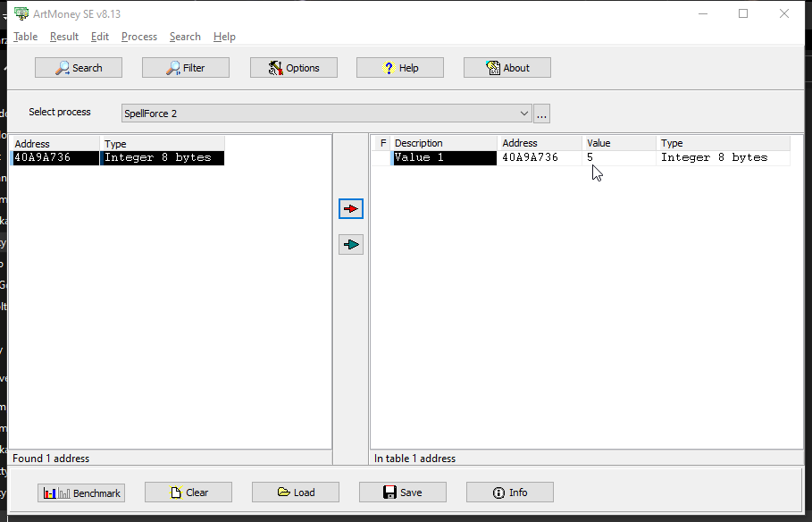The height and width of the screenshot is (522, 812).
Task: Open the About dialog
Action: 507,67
